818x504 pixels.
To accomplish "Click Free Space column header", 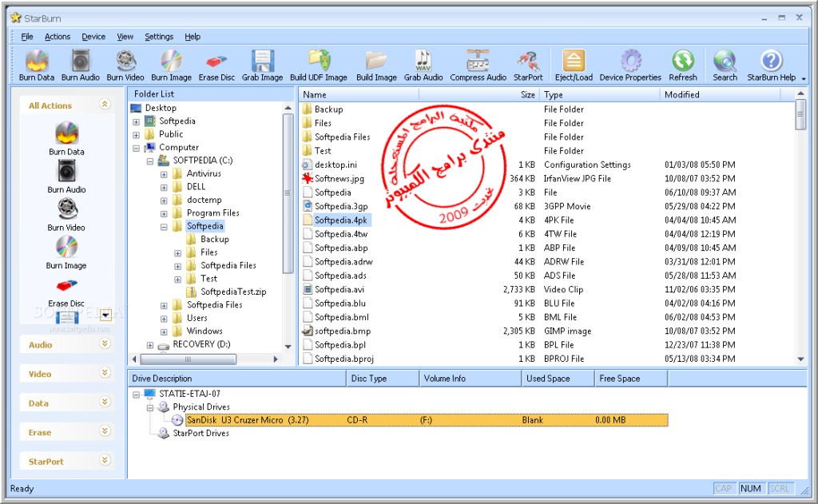I will point(631,379).
